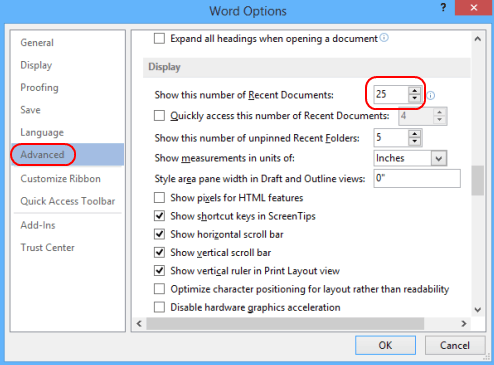Click the Recent Documents number field showing 25

pyautogui.click(x=391, y=95)
